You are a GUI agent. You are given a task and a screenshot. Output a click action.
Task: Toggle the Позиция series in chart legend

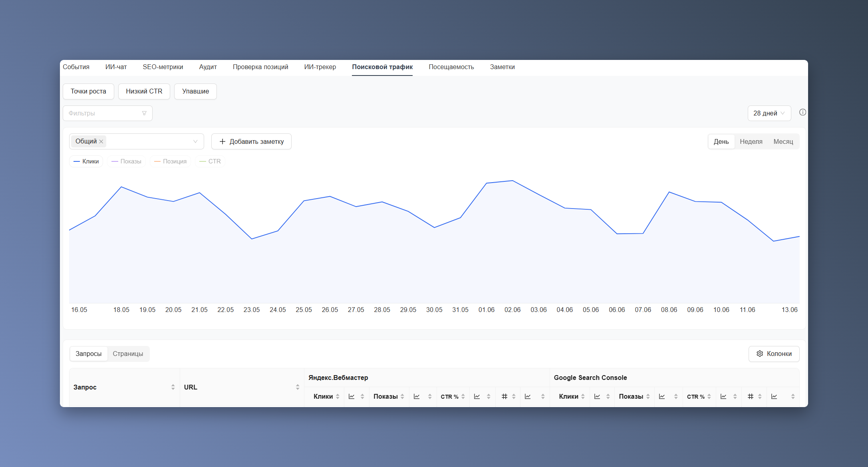click(170, 161)
